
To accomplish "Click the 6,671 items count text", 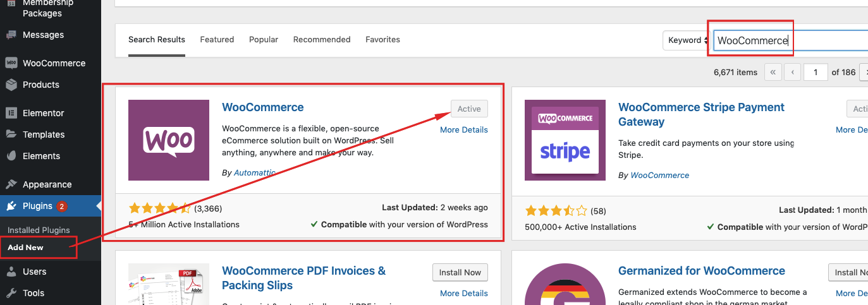I will pyautogui.click(x=735, y=72).
